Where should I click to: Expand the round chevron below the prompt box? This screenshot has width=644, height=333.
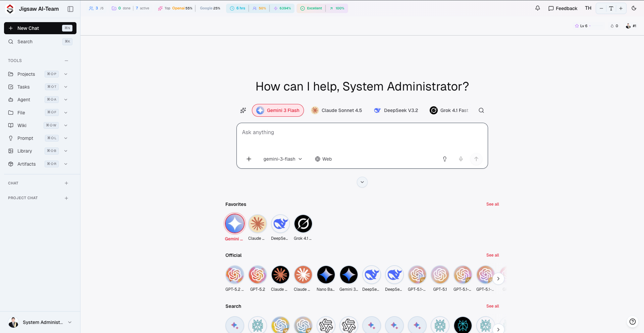[362, 182]
